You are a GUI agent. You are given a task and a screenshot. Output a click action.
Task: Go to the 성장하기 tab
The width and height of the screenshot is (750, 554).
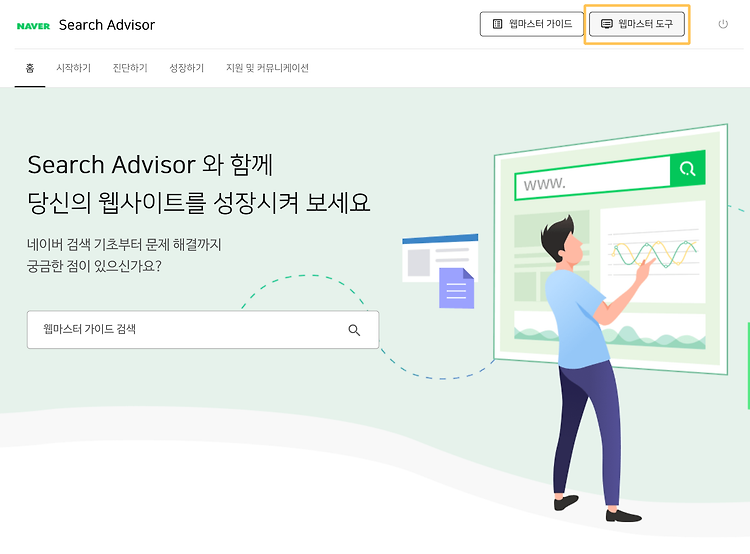(x=187, y=68)
